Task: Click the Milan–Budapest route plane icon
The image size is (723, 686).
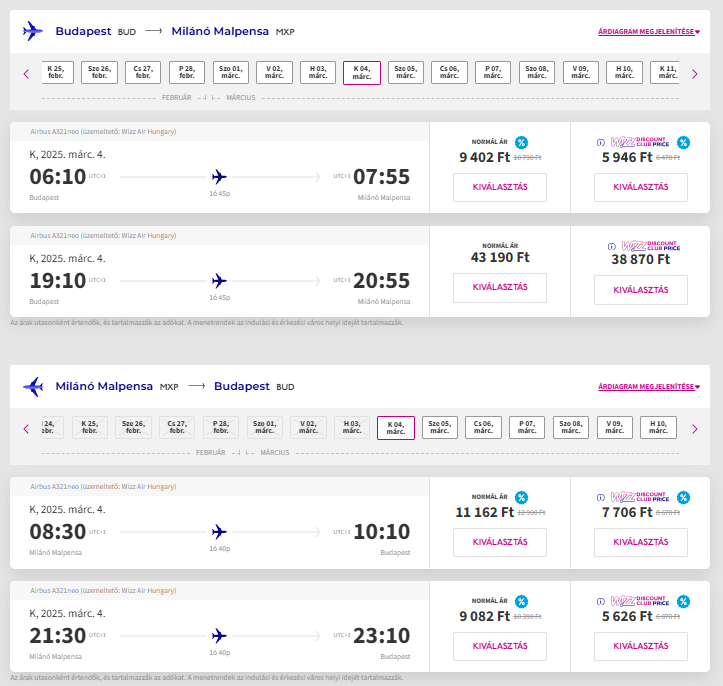Action: (x=33, y=386)
